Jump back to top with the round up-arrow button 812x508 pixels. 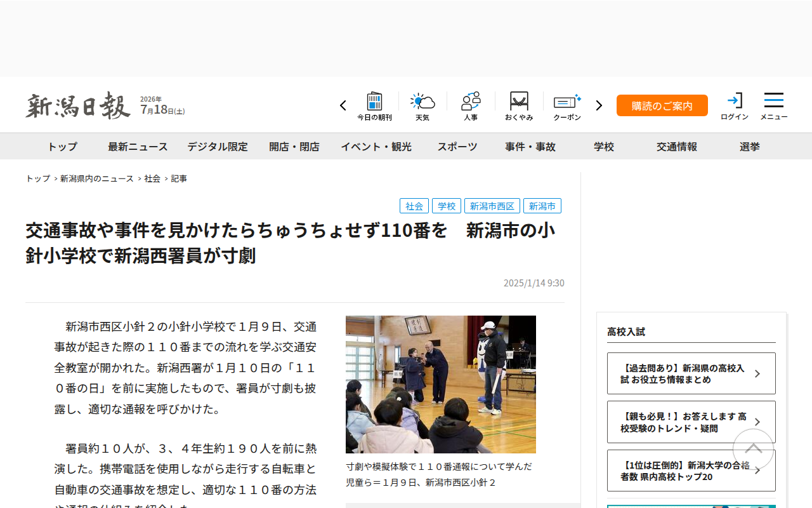pos(753,450)
